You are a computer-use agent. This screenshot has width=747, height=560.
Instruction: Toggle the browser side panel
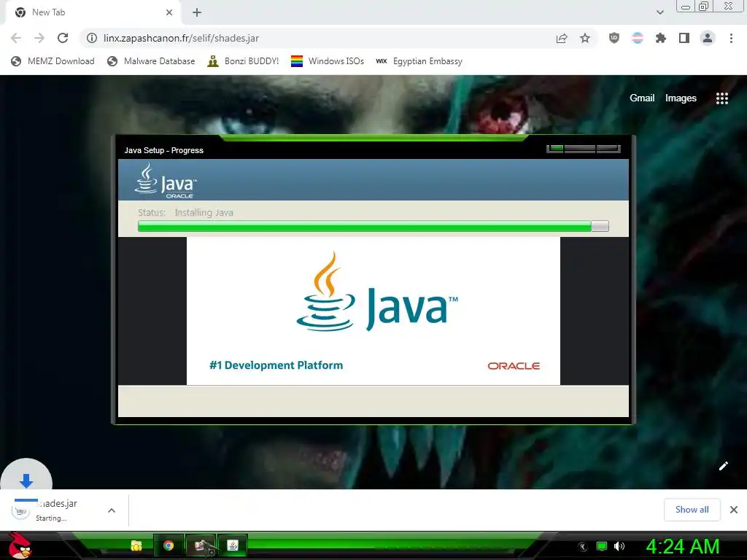click(x=684, y=38)
